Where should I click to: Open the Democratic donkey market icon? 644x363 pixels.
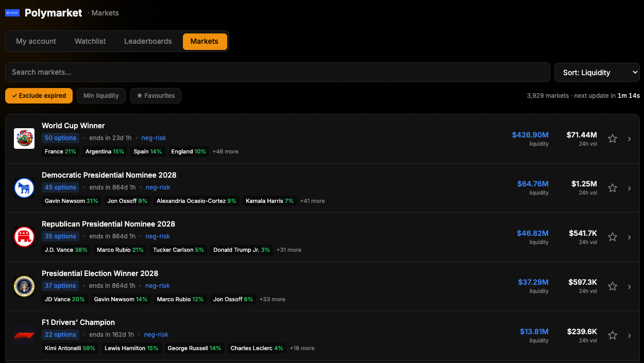24,188
